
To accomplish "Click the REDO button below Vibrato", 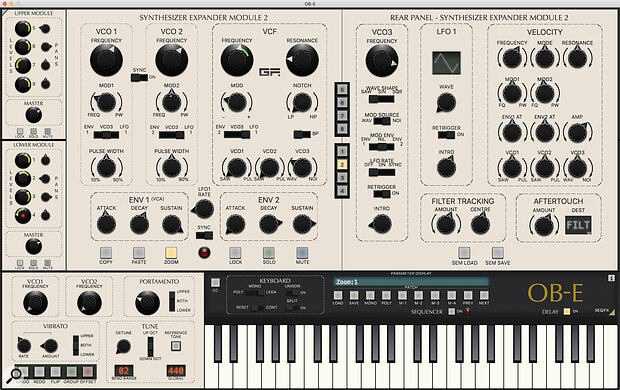I will click(39, 371).
